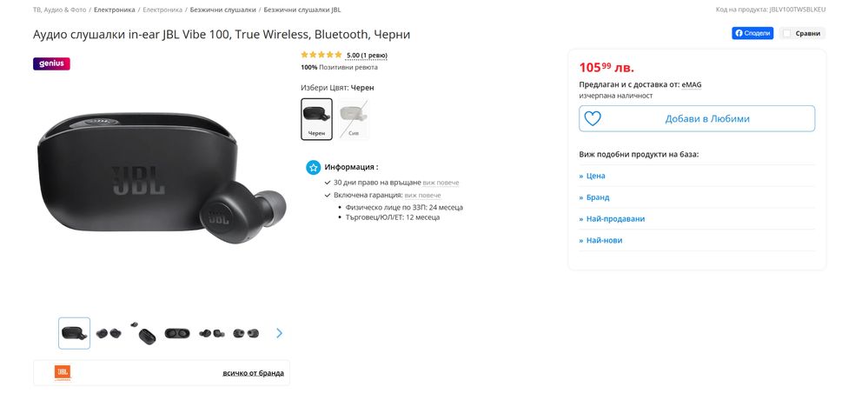Click the blue star Информация icon
Screen dimensions: 868x400
click(x=314, y=167)
